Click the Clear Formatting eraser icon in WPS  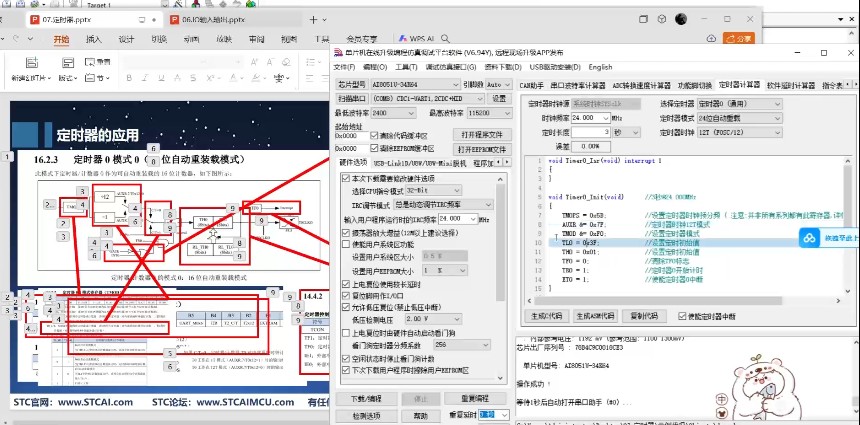click(285, 63)
